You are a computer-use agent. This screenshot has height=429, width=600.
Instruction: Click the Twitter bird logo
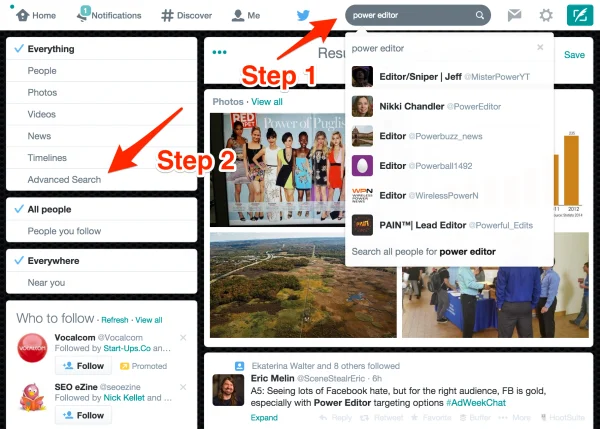coord(303,15)
